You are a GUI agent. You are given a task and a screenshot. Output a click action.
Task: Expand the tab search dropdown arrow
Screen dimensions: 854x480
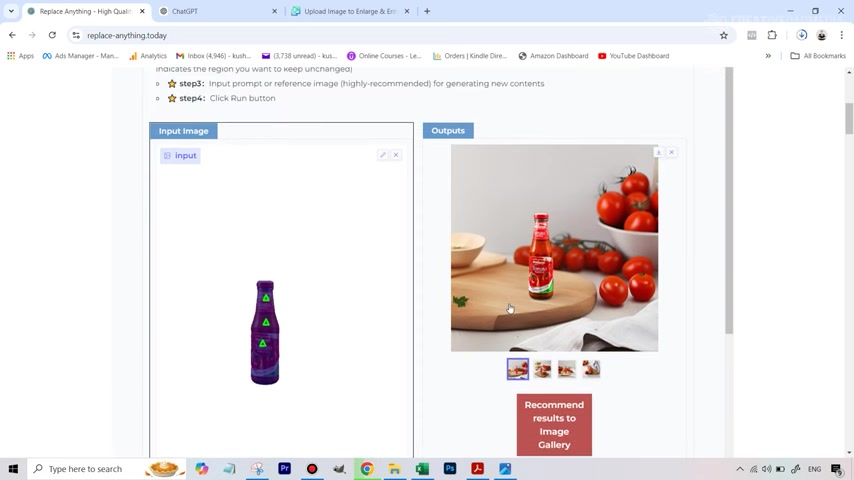click(x=11, y=11)
